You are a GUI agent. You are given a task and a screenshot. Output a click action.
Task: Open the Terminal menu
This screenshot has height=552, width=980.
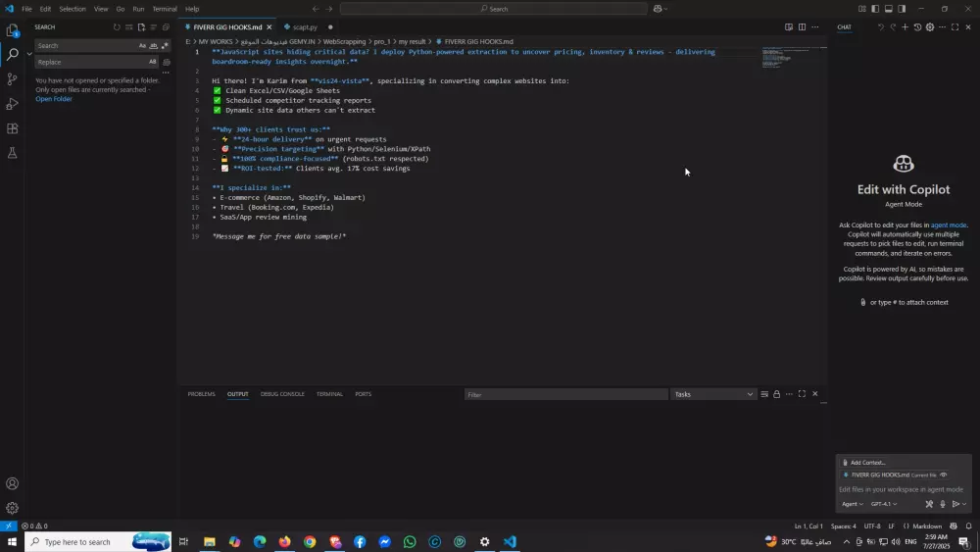click(165, 9)
